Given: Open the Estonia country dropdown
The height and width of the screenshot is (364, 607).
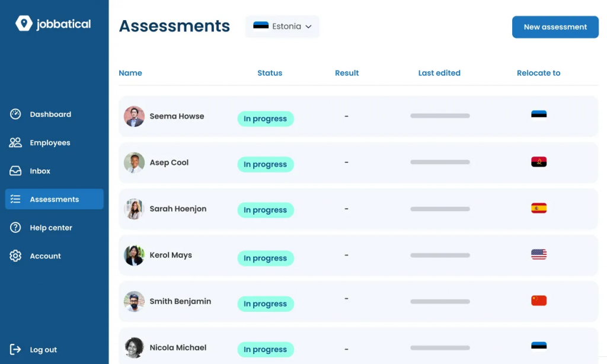Looking at the screenshot, I should click(282, 27).
